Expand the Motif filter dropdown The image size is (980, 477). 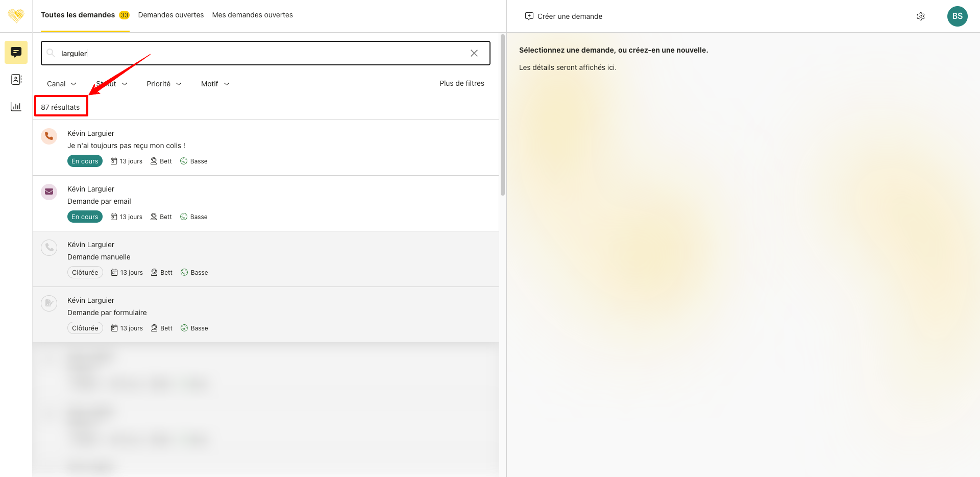tap(215, 84)
